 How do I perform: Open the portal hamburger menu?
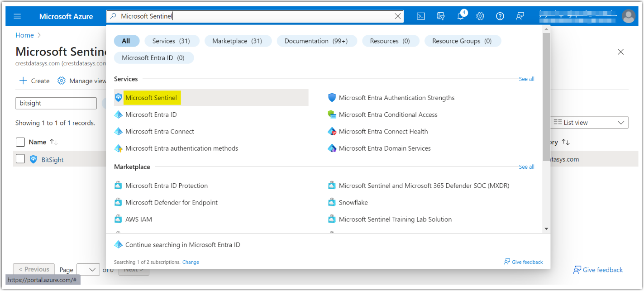pyautogui.click(x=17, y=16)
